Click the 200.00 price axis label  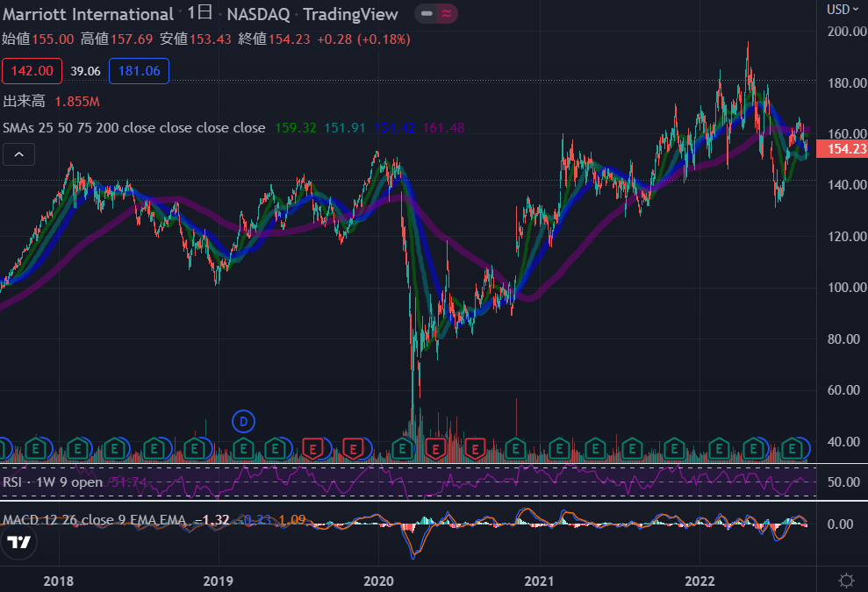pos(847,32)
